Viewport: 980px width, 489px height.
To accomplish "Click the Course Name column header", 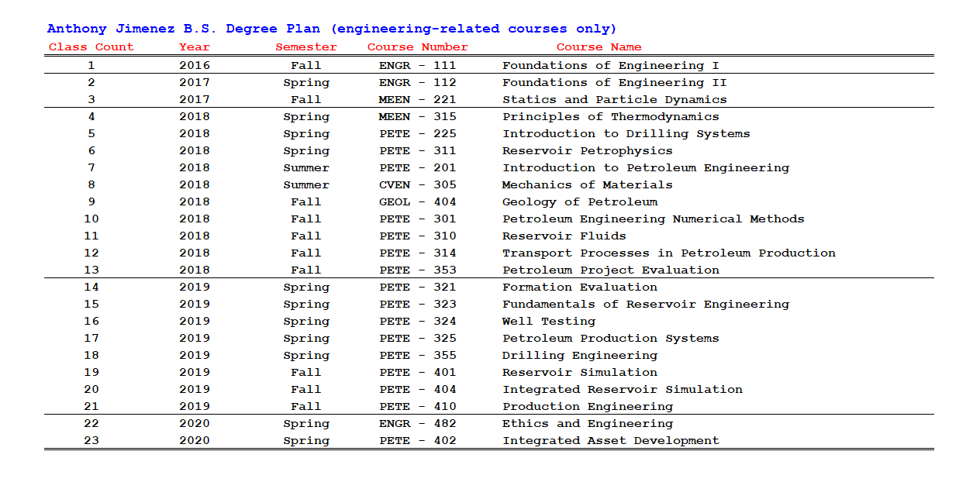I will click(599, 47).
